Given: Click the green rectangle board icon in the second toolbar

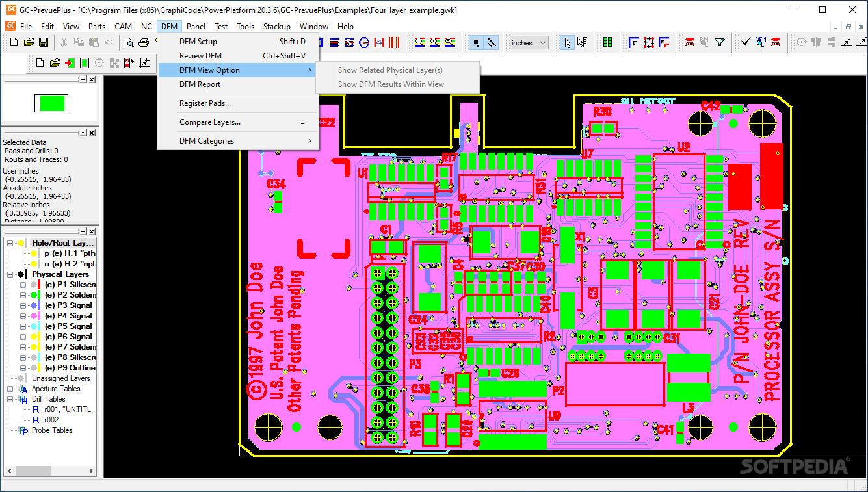Looking at the screenshot, I should (85, 63).
